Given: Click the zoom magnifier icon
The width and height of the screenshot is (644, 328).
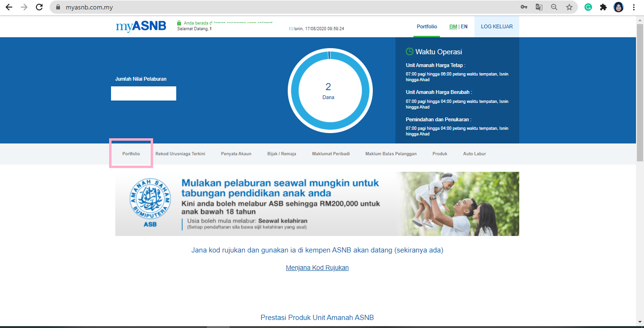Looking at the screenshot, I should point(554,7).
